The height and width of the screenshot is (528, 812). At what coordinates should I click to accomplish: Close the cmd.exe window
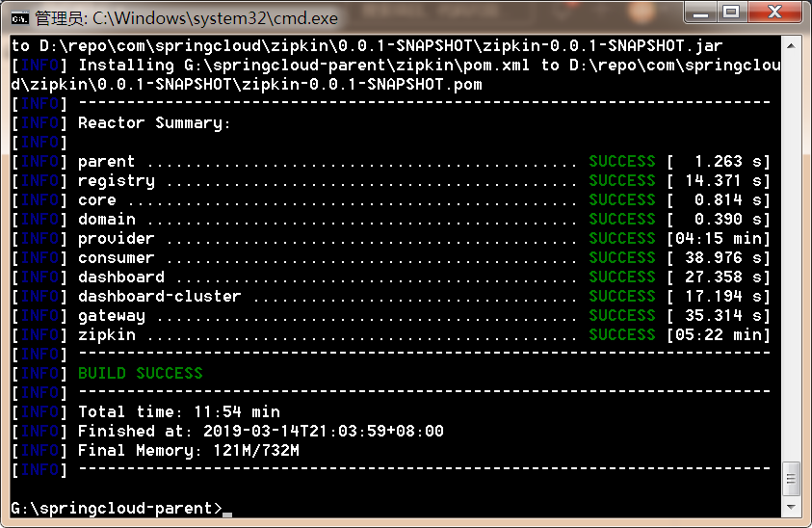774,13
